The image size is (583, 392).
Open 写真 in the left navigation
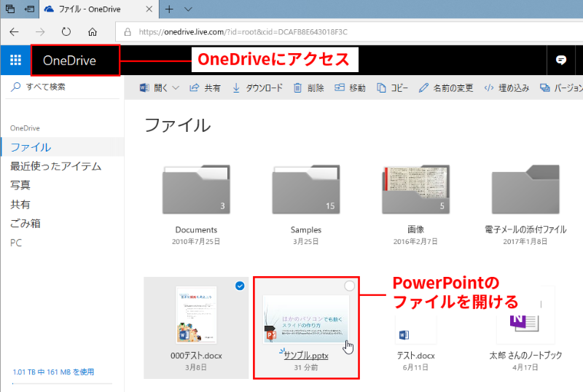click(x=20, y=185)
